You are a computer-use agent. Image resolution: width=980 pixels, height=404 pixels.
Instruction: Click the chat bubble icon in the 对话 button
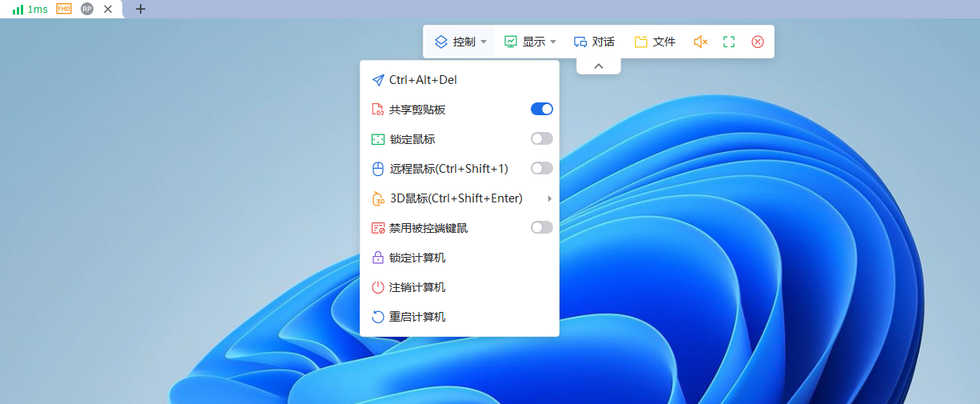coord(580,42)
